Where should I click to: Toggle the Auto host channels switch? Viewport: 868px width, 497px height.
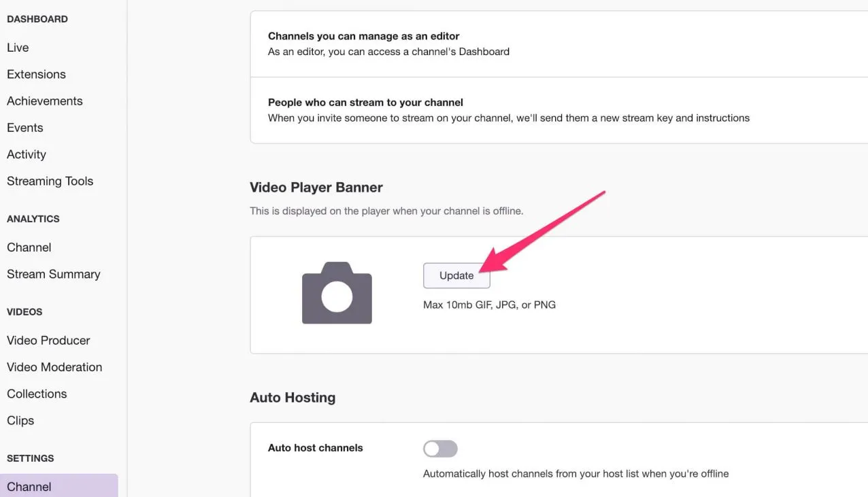point(440,449)
